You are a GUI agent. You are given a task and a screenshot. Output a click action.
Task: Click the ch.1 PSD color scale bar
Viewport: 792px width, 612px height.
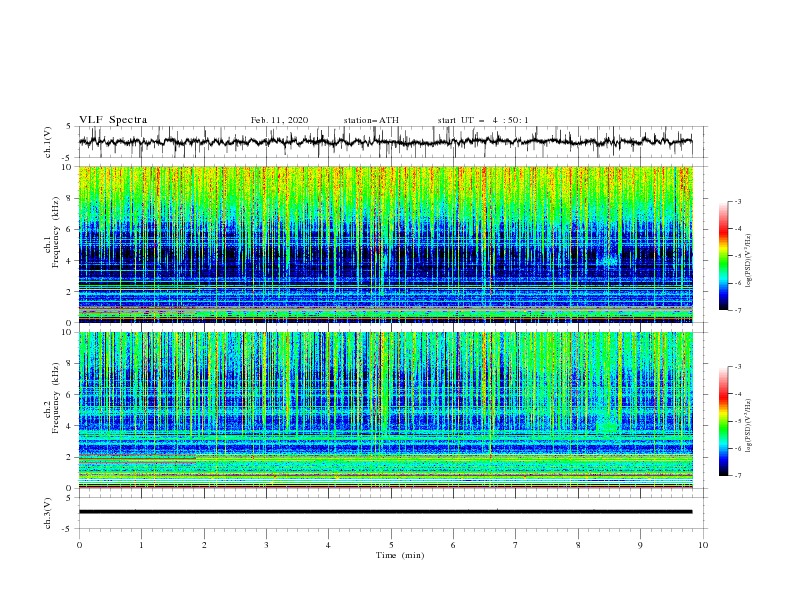[723, 256]
